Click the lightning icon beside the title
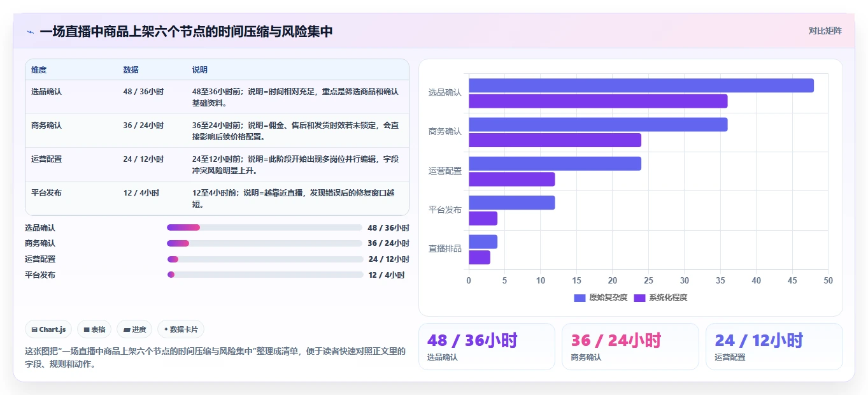The height and width of the screenshot is (395, 868). click(x=30, y=32)
